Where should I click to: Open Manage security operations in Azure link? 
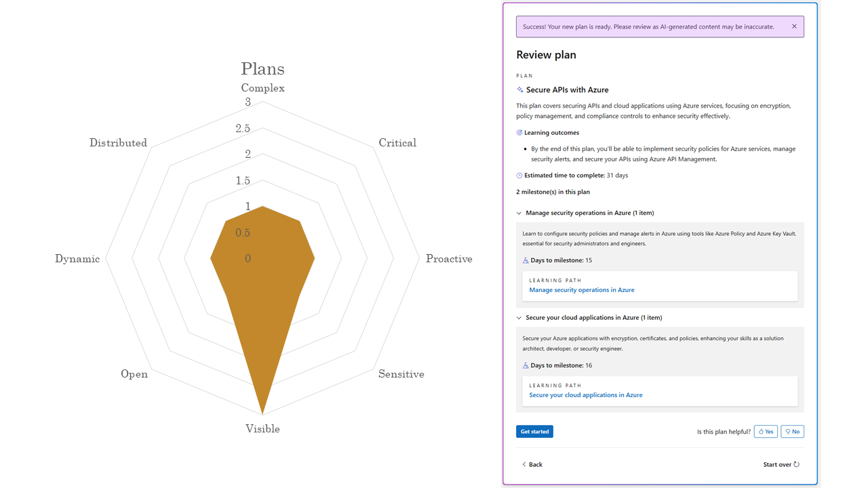582,290
